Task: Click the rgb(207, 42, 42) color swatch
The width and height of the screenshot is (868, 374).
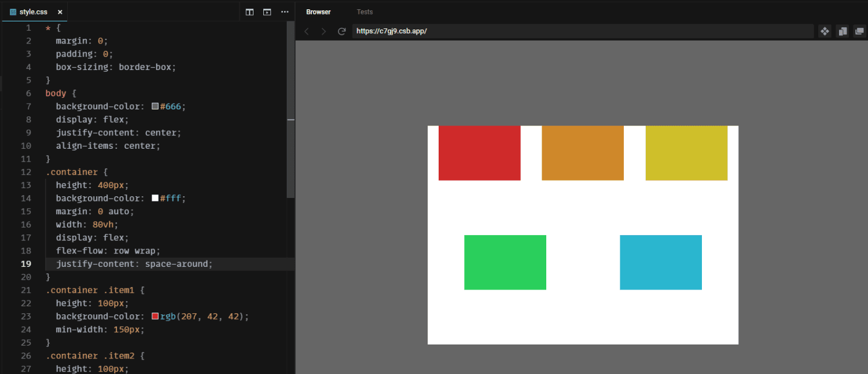Action: 155,316
